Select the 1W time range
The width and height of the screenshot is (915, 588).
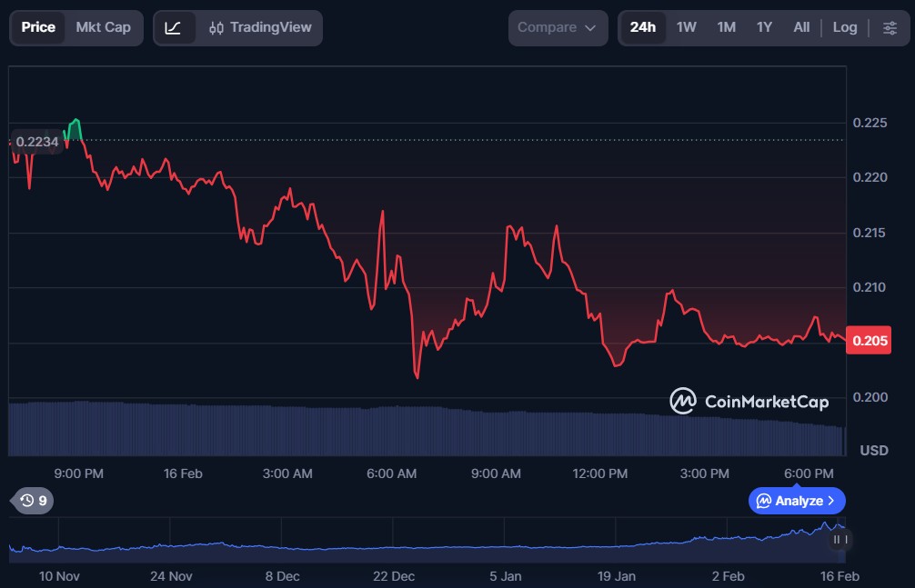(686, 27)
